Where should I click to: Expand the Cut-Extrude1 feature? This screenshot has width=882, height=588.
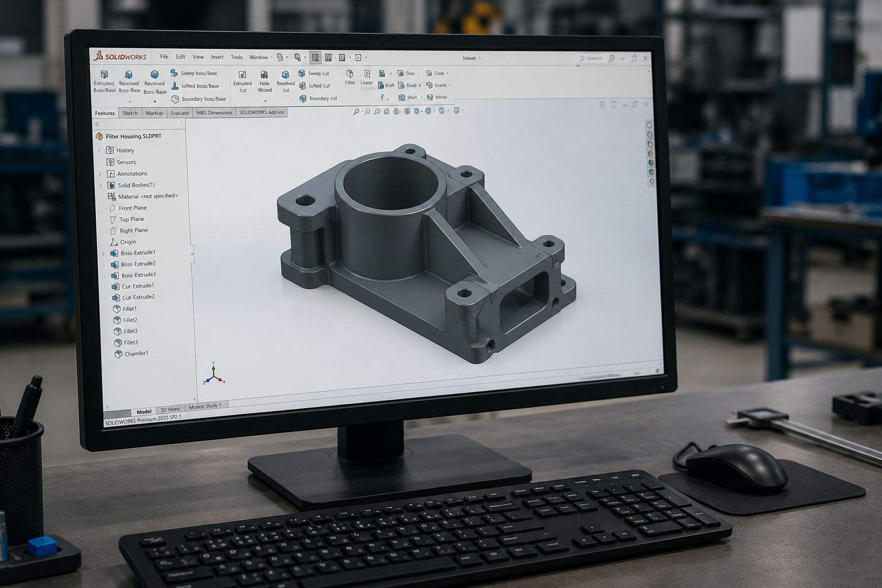(x=105, y=287)
